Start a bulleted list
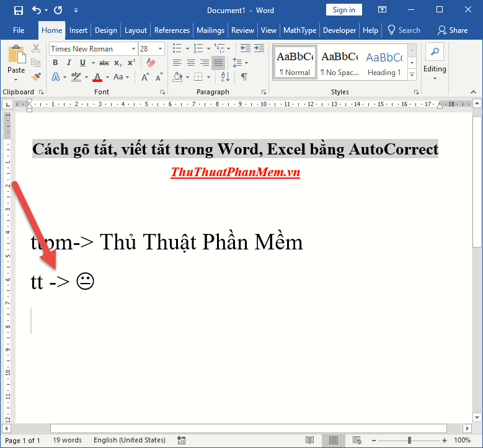 [177, 48]
